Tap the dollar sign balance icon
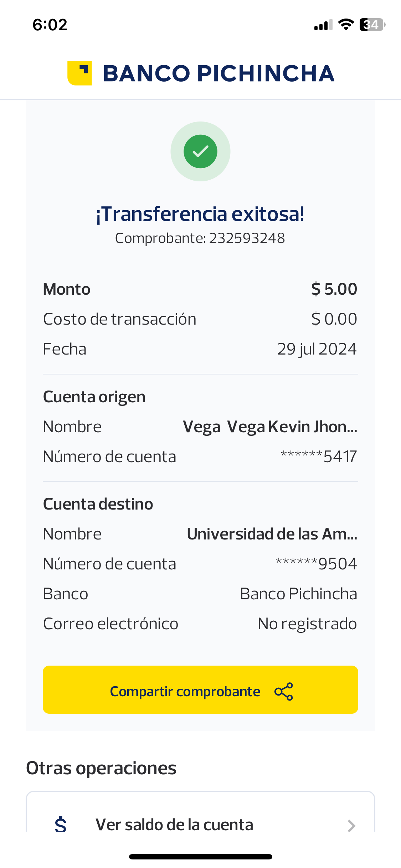Viewport: 401px width, 868px height. click(x=61, y=824)
